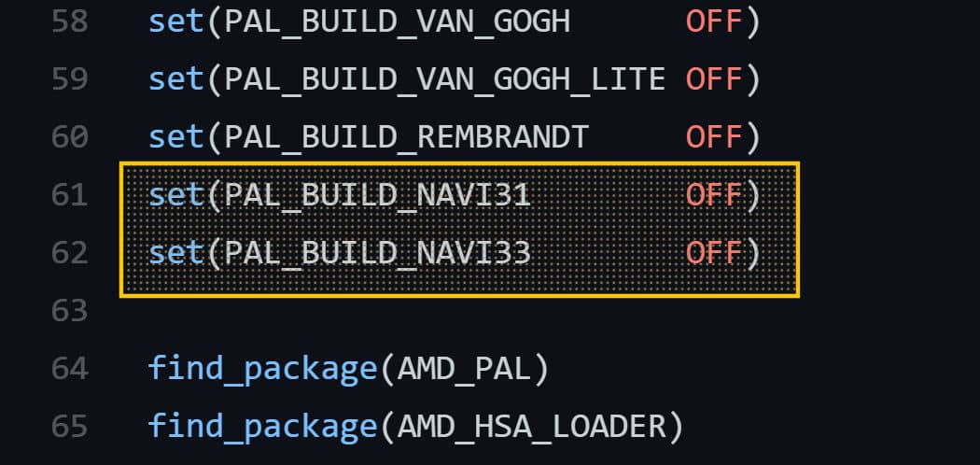
Task: Select line number 62
Action: pos(70,252)
